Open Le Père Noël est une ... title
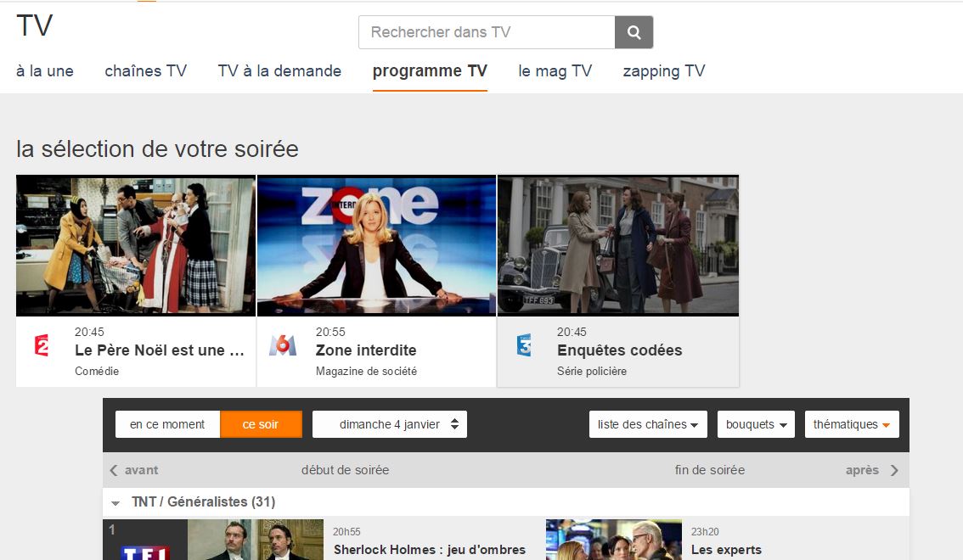 point(160,350)
